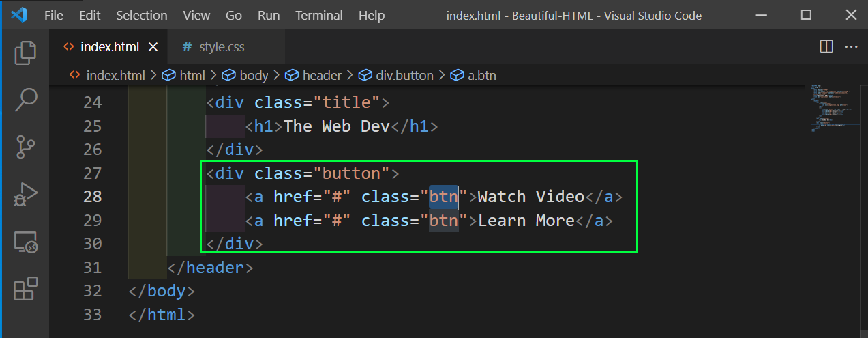Click the 'Watch Video' link text
Viewport: 868px width, 338px height.
(x=531, y=197)
